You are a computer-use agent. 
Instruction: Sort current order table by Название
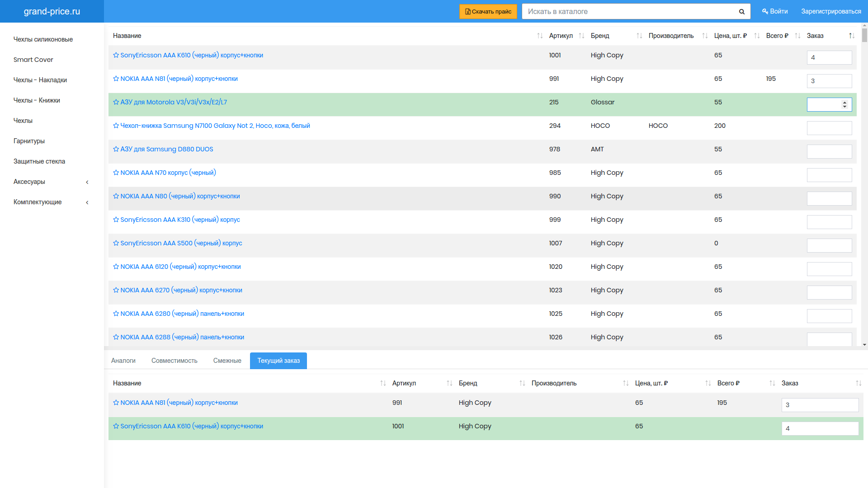point(383,383)
